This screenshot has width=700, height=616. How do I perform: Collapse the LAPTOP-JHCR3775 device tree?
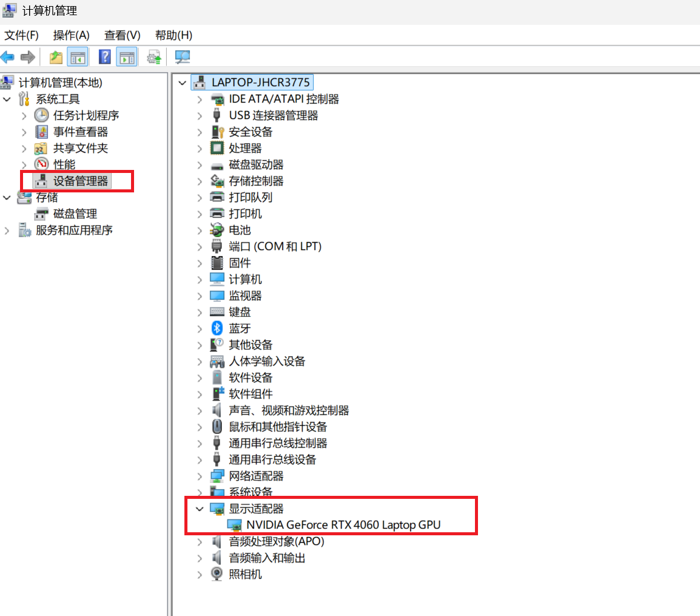point(182,83)
